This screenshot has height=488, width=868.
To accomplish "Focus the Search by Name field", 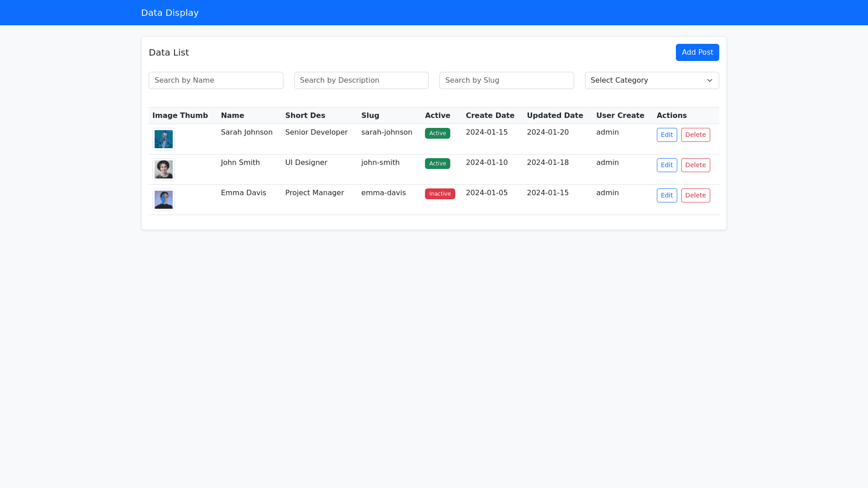I will (x=216, y=80).
